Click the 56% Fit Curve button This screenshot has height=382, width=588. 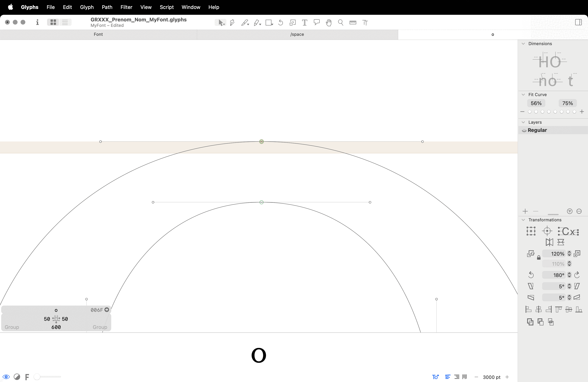click(x=536, y=103)
